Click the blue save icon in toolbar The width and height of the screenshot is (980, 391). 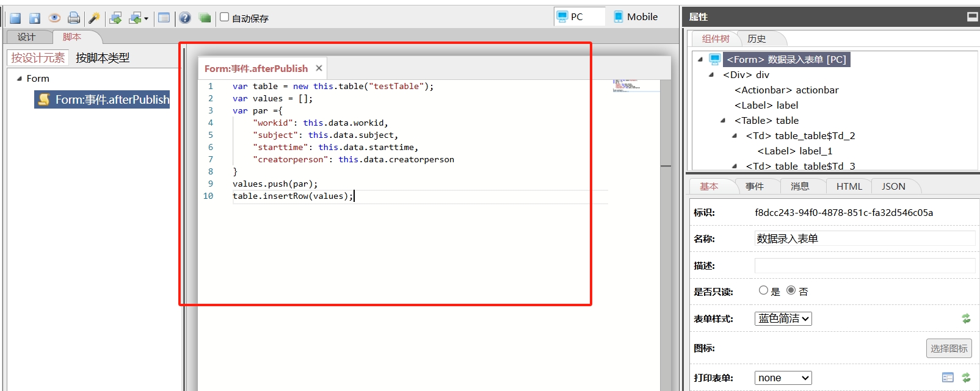point(15,18)
